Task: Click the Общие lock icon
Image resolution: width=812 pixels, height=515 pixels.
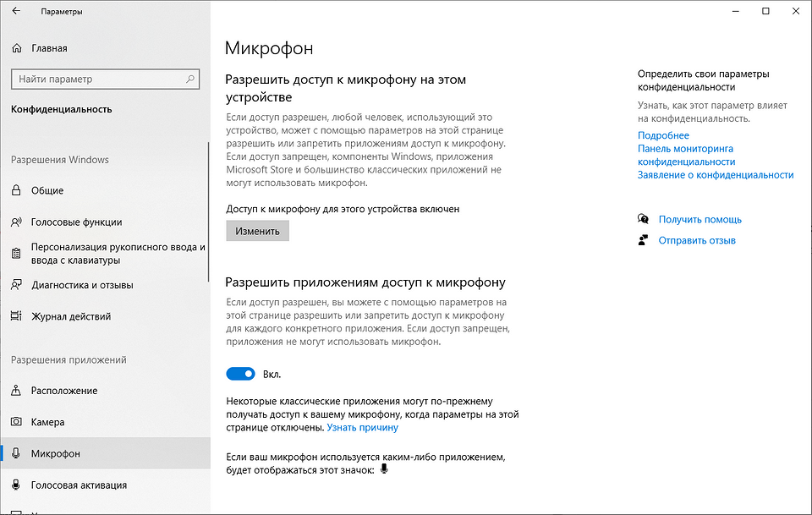Action: (x=16, y=190)
